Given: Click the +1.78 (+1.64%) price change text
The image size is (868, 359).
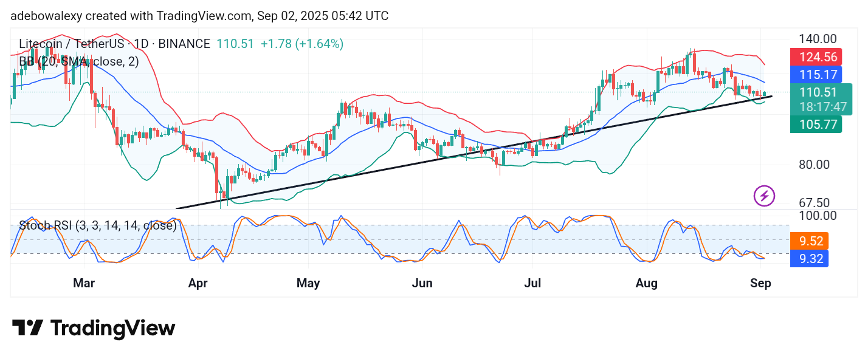Looking at the screenshot, I should pos(302,44).
